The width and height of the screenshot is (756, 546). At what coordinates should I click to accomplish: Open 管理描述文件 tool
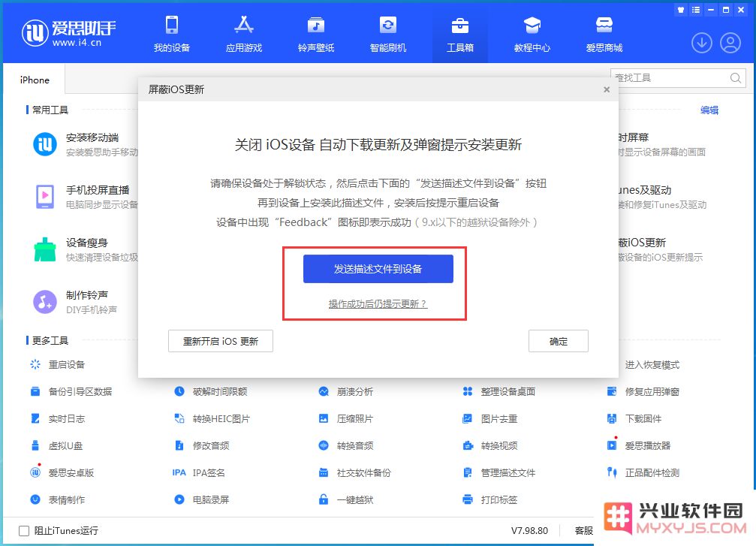pyautogui.click(x=499, y=472)
